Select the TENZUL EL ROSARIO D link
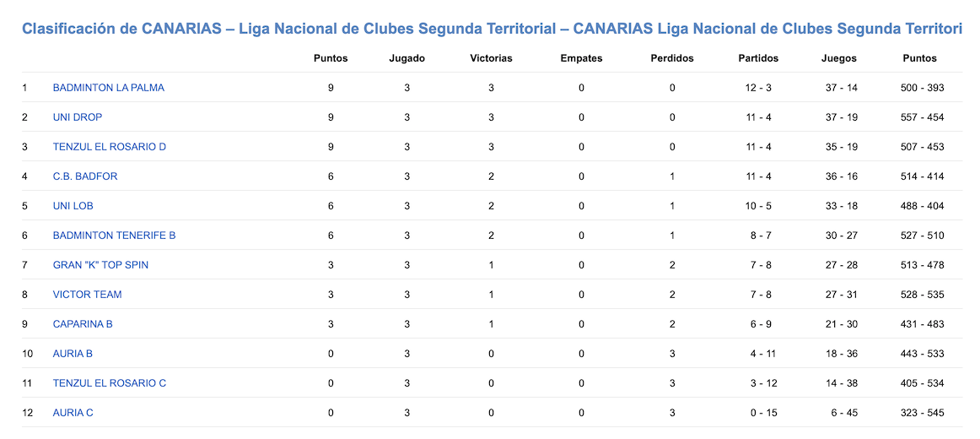980x439 pixels. 110,147
